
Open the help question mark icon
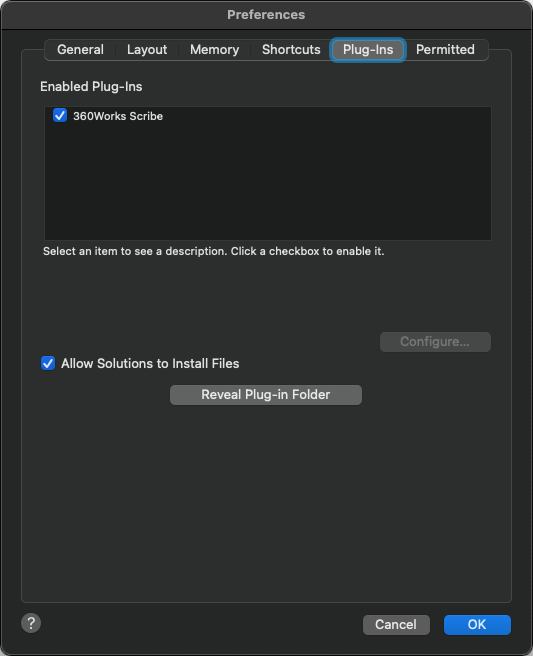pyautogui.click(x=31, y=623)
